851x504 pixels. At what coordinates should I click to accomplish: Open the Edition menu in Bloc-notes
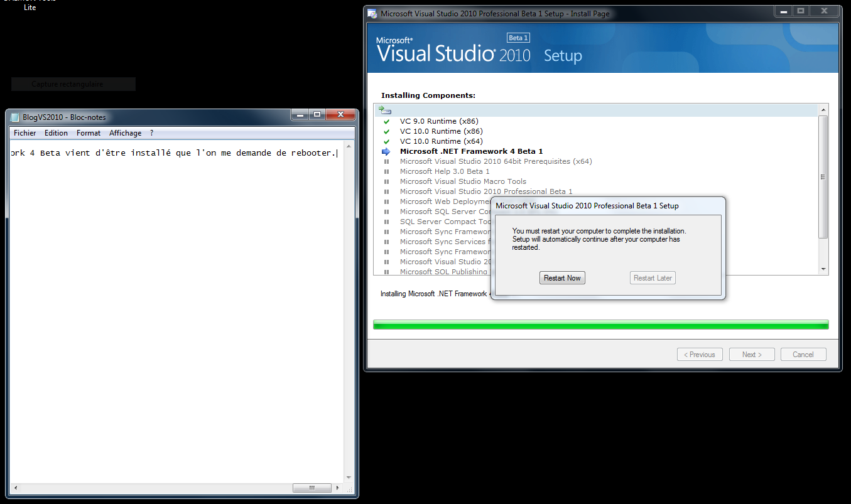[56, 133]
